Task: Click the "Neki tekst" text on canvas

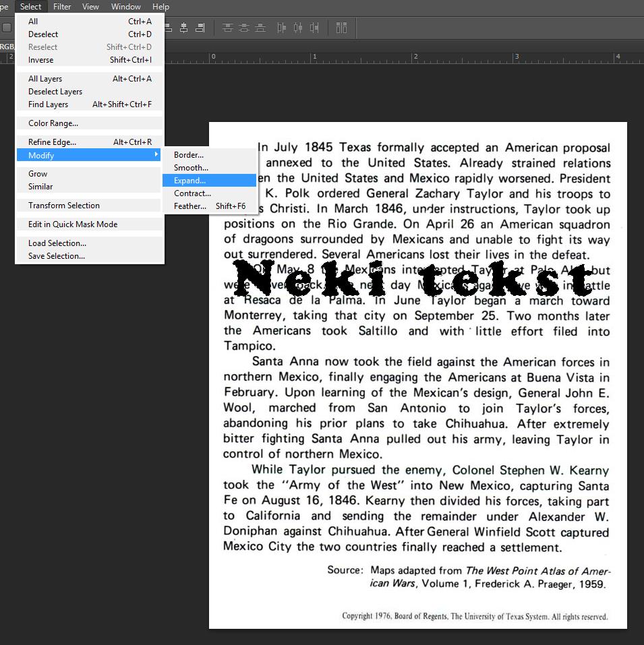Action: pos(413,279)
